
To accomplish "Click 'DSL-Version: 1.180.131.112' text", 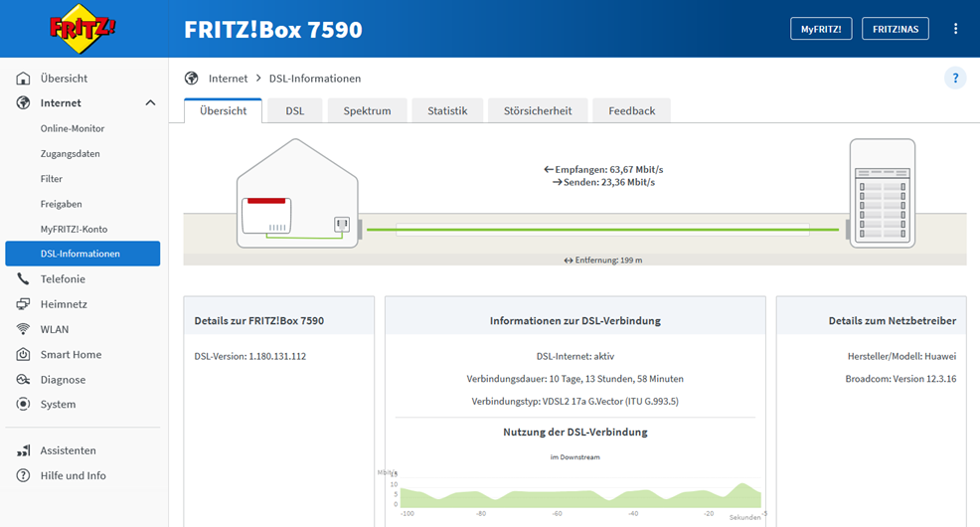I will point(250,356).
